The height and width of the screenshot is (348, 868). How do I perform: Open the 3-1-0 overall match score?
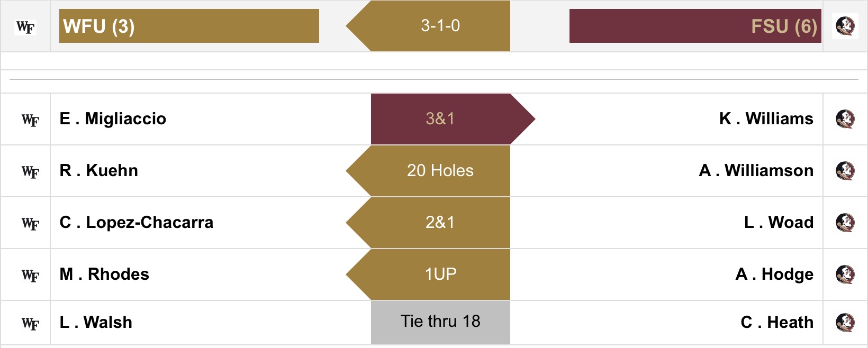pyautogui.click(x=440, y=26)
